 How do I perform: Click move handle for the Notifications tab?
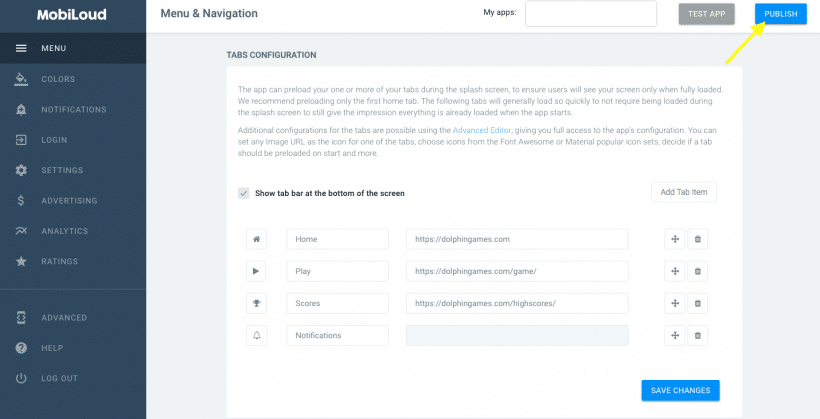(x=675, y=335)
